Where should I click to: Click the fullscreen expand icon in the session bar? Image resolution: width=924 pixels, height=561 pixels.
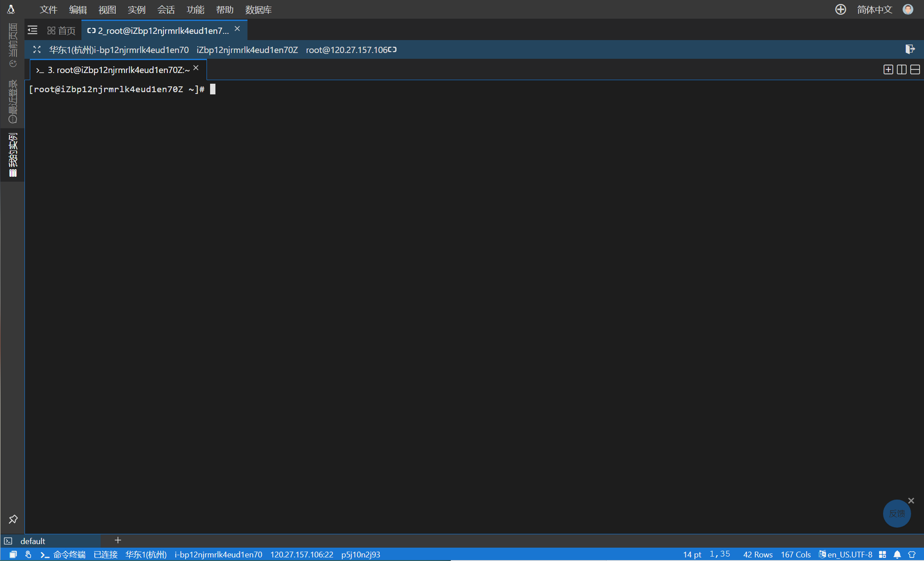pyautogui.click(x=37, y=49)
